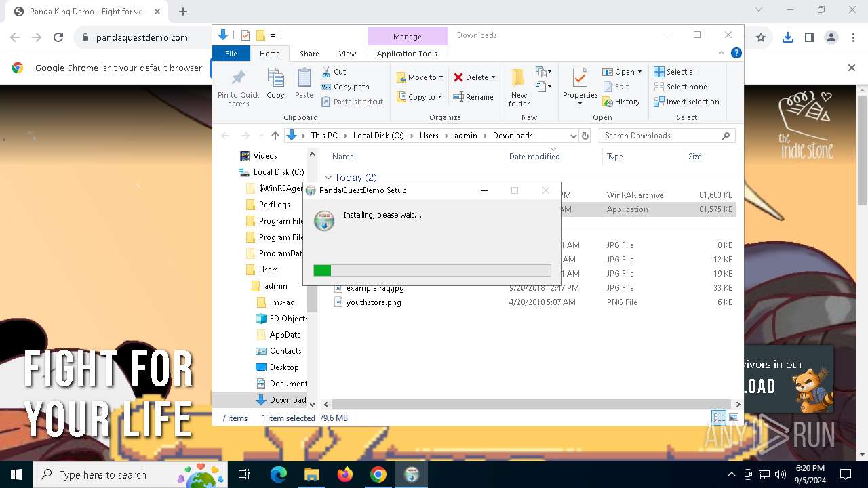Click Rename in Organize group
This screenshot has height=488, width=868.
tap(473, 97)
